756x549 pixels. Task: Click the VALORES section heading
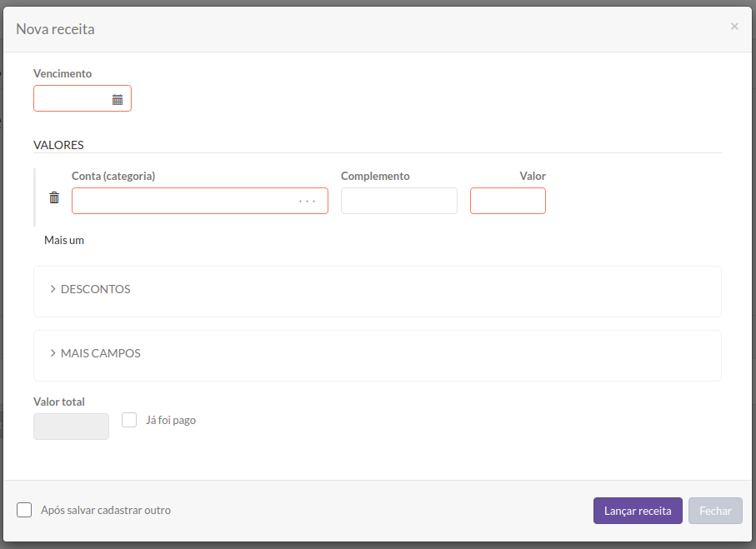click(58, 145)
